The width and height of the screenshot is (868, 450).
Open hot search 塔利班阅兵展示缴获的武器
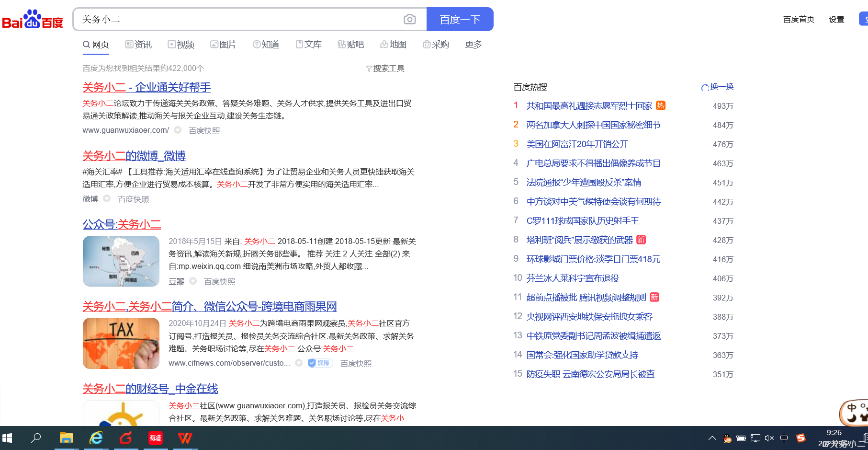point(580,240)
